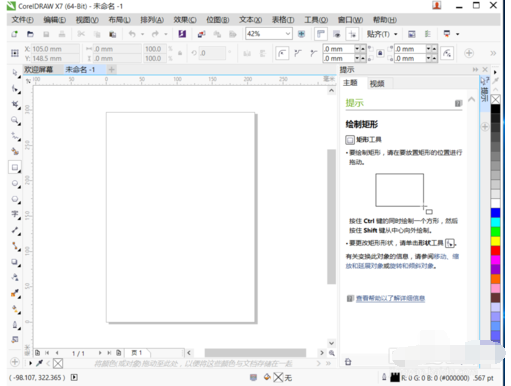This screenshot has width=511, height=386.
Task: Click the vertical scrollbar of canvas
Action: point(331,217)
